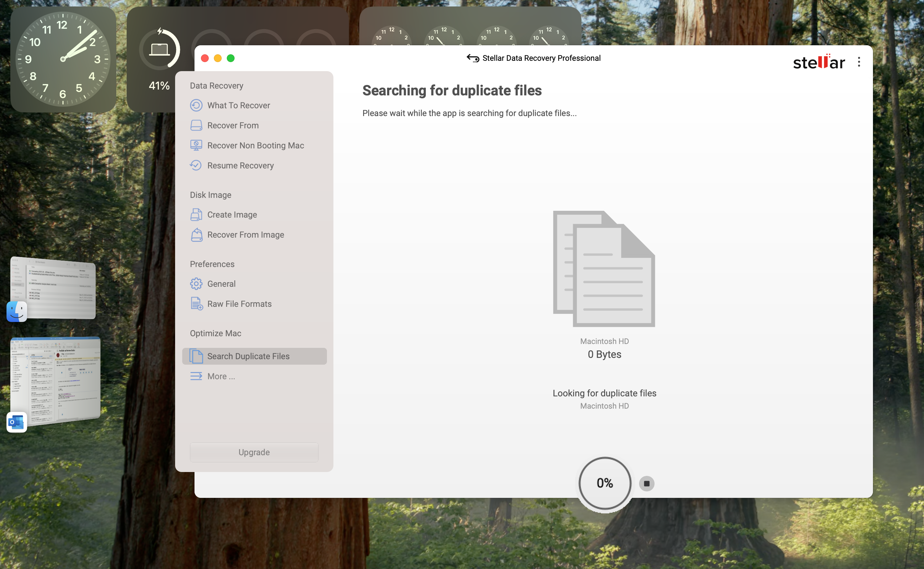Open the Create Image icon
The width and height of the screenshot is (924, 569).
pos(196,214)
